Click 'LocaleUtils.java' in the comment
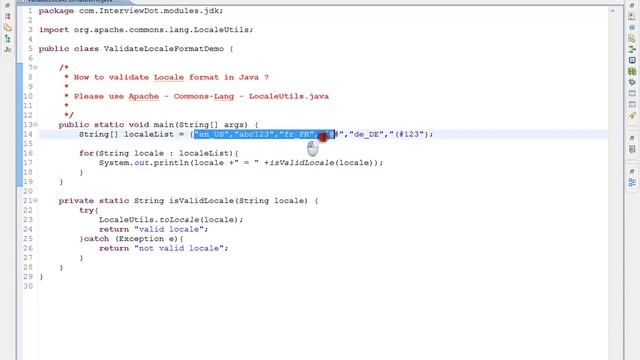This screenshot has width=640, height=360. 289,96
